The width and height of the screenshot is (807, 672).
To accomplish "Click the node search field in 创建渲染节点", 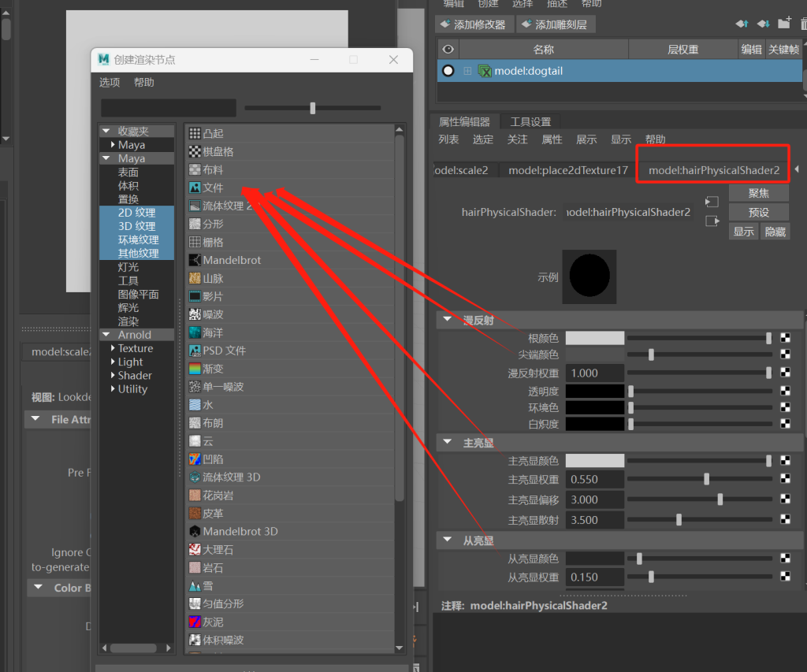I will 169,108.
